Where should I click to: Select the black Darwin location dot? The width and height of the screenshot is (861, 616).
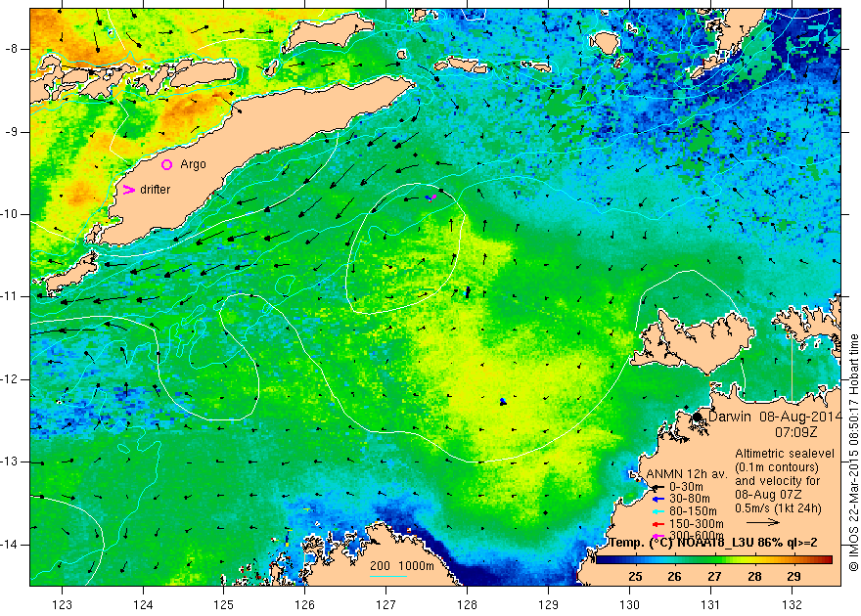(x=697, y=417)
